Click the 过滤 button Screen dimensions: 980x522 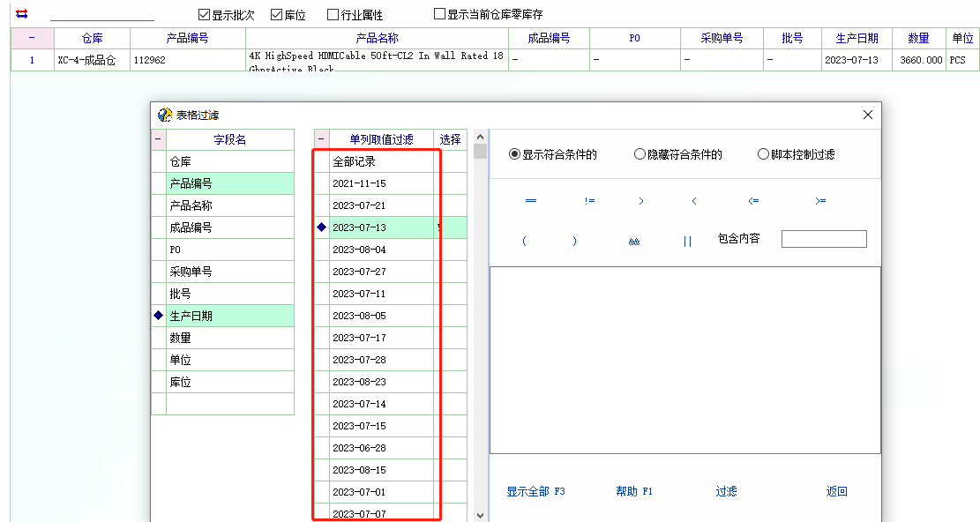click(x=726, y=491)
